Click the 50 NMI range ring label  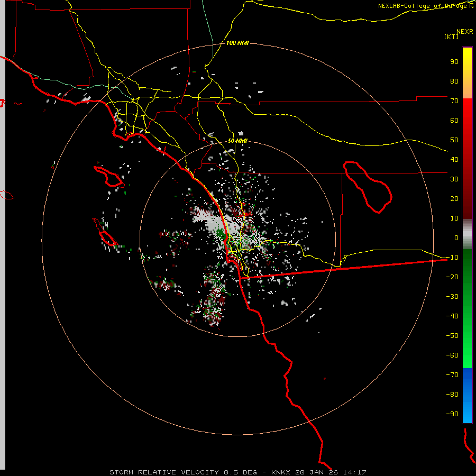(237, 141)
